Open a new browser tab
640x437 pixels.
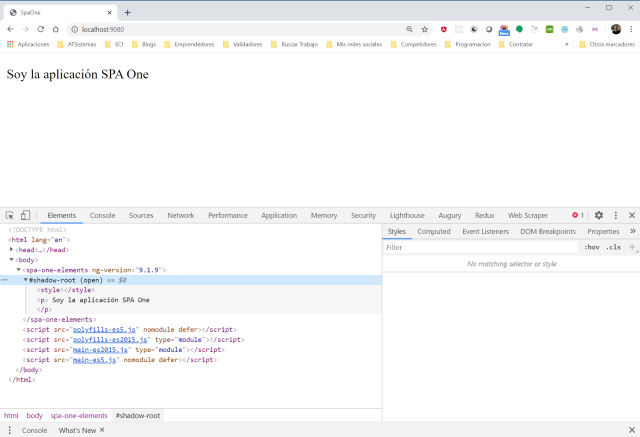tap(127, 13)
